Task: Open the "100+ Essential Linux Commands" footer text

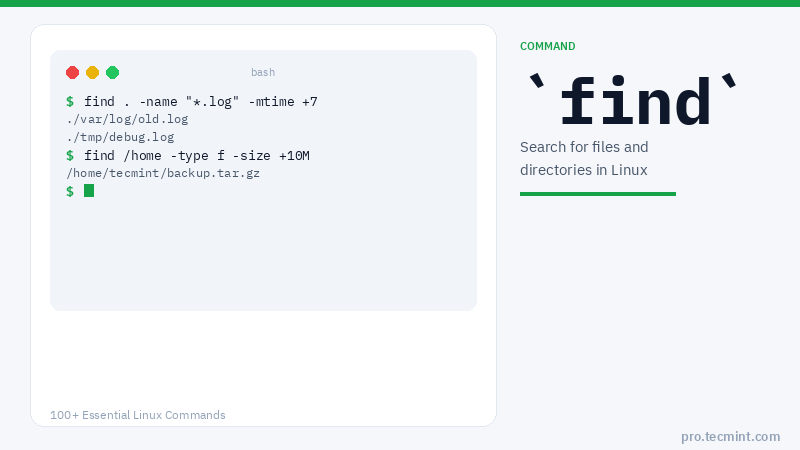Action: (x=138, y=415)
